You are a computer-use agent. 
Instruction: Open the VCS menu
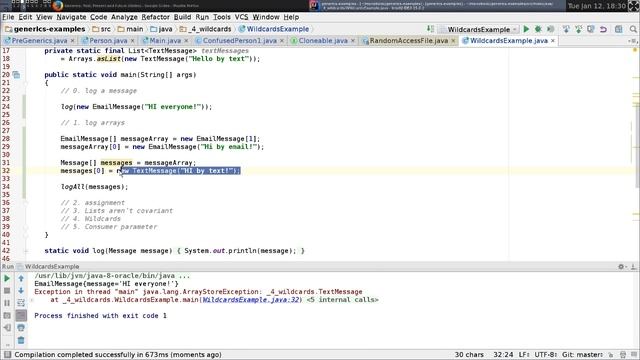(241, 17)
